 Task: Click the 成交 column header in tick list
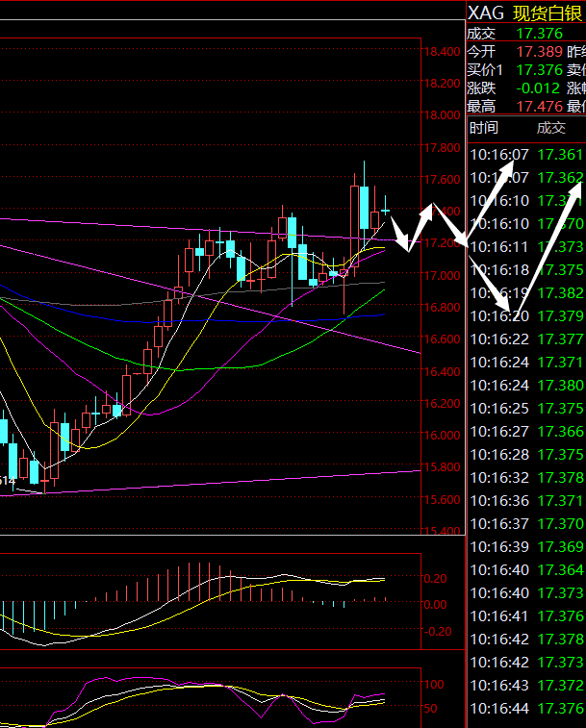coord(551,128)
